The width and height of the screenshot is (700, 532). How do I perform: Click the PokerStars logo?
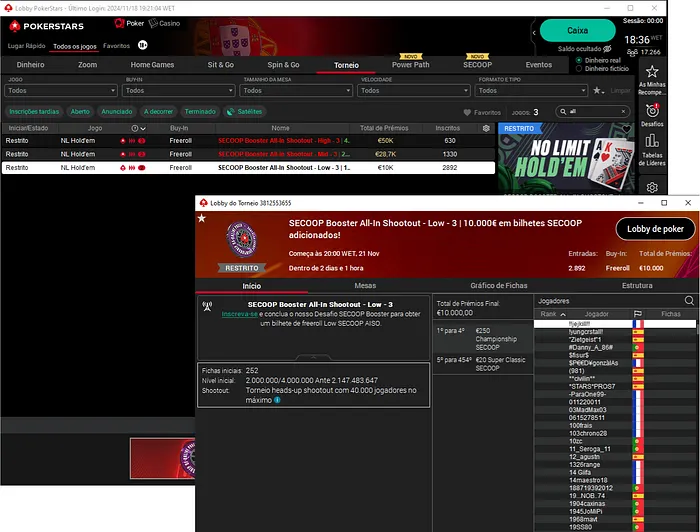tap(46, 26)
